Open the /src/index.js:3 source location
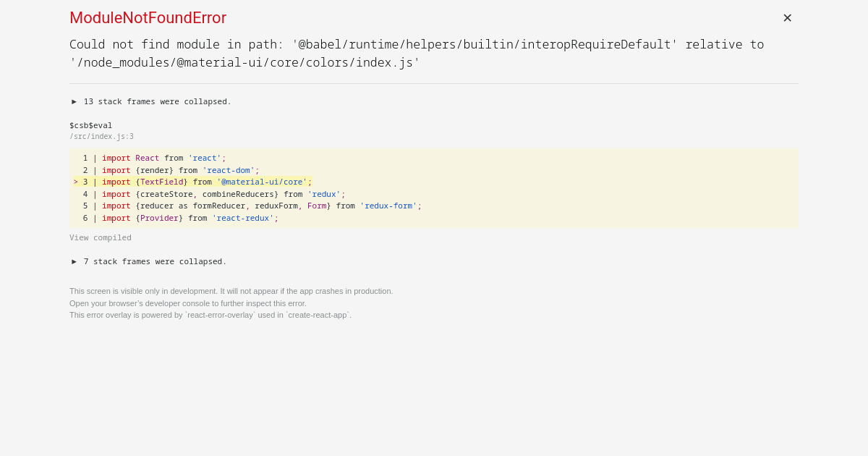 (x=101, y=136)
